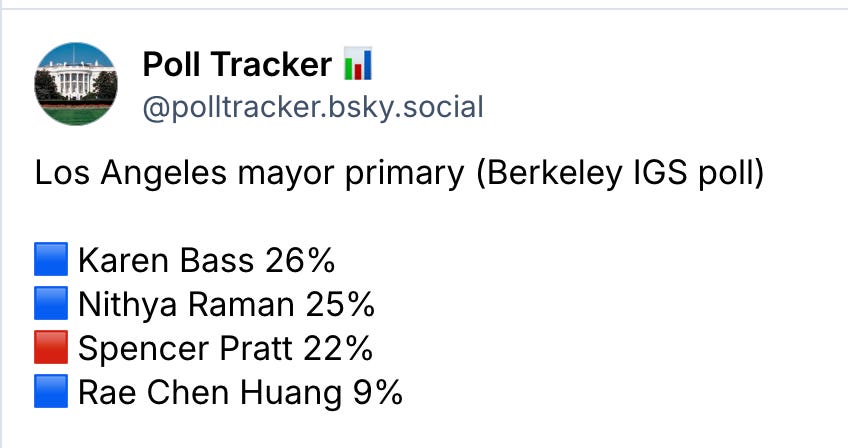Click the Rae Chen Huang name

[x=210, y=392]
